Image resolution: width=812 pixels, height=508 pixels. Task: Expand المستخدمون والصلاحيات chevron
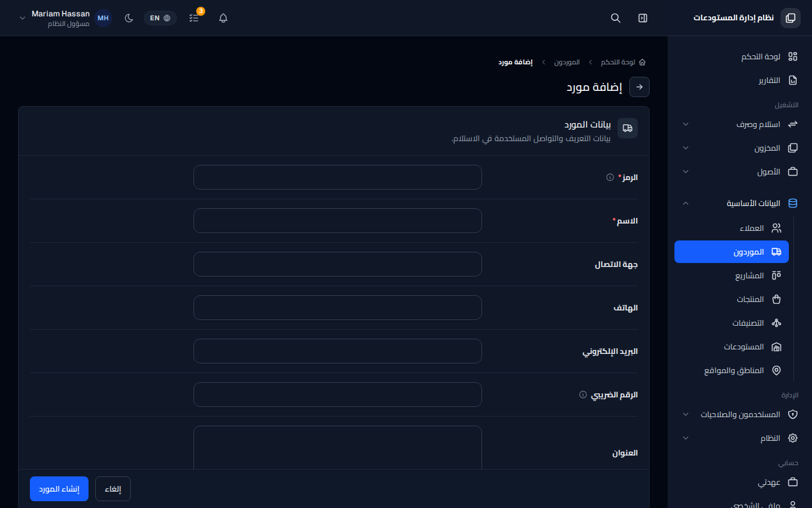pos(686,414)
